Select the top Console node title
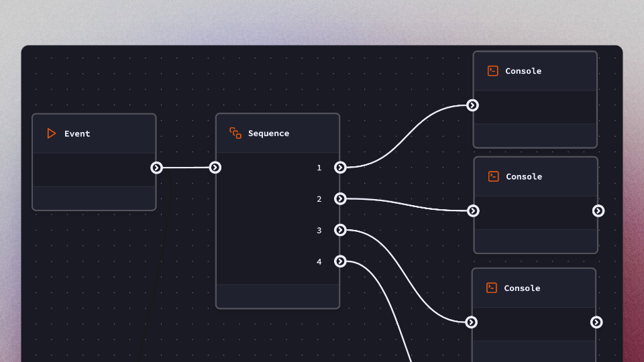Image resolution: width=644 pixels, height=362 pixels. tap(523, 71)
